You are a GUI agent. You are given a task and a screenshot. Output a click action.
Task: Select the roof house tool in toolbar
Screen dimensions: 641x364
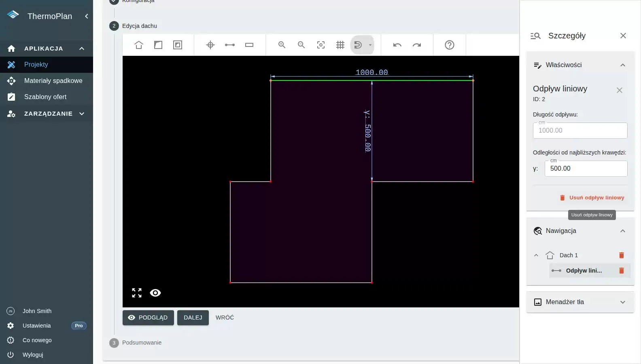pyautogui.click(x=139, y=45)
